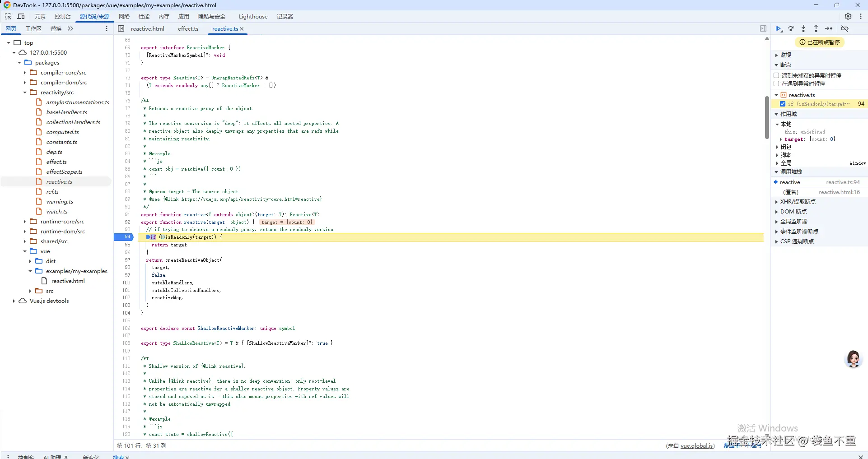Hide the debugger sidebar panel
868x459 pixels.
[x=763, y=29]
